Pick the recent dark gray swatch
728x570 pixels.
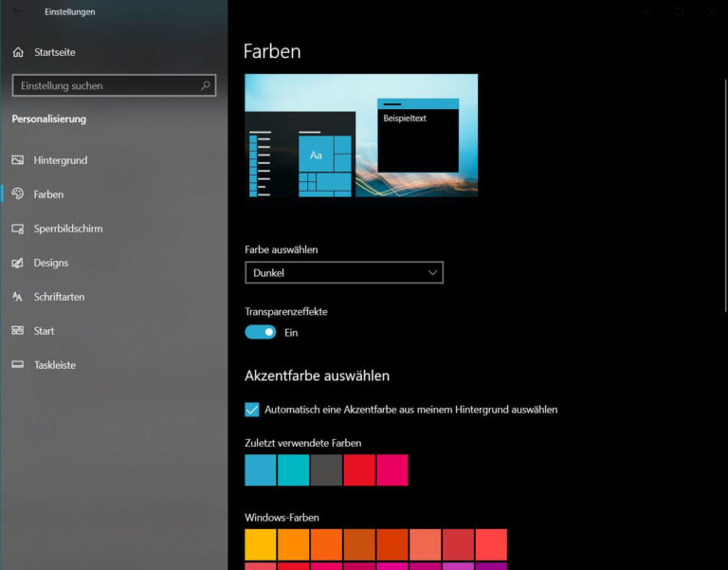[326, 470]
